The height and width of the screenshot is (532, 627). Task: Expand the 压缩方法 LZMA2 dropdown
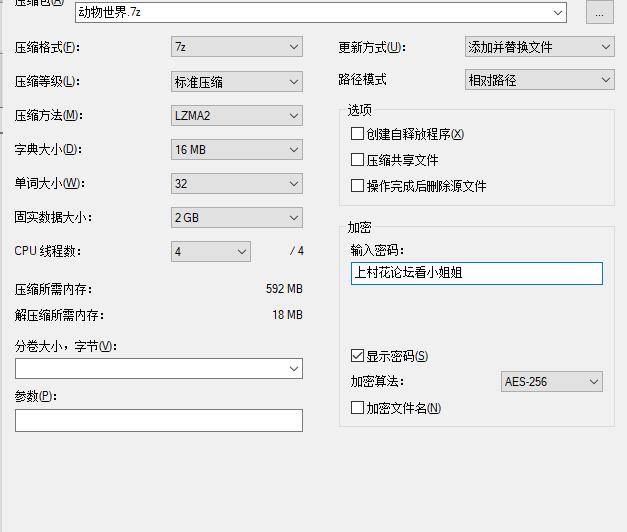pyautogui.click(x=237, y=116)
